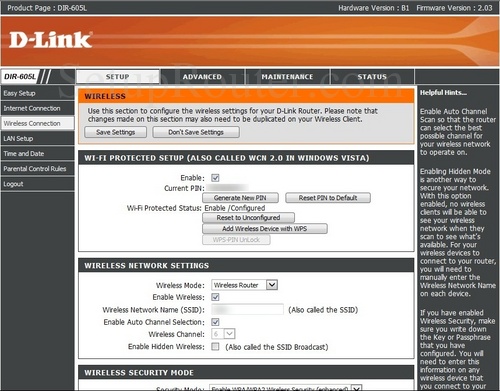This screenshot has width=500, height=391.
Task: Uncheck Enable Wireless checkbox
Action: (215, 297)
